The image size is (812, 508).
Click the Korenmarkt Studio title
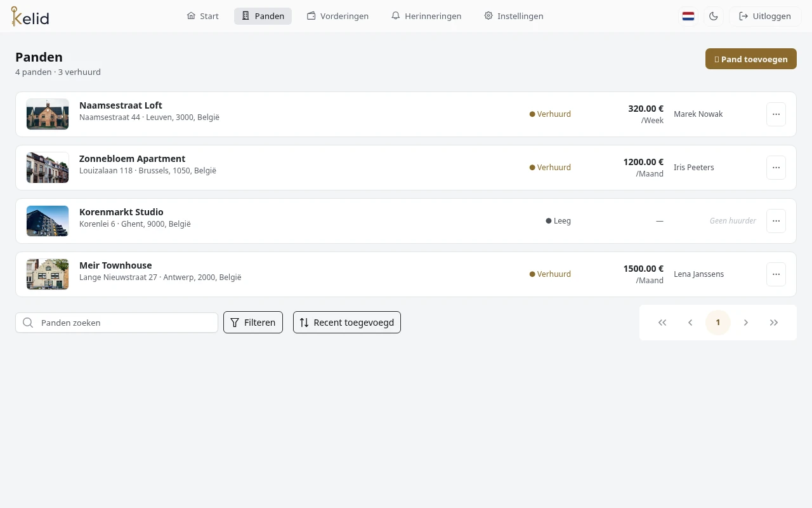click(x=121, y=212)
